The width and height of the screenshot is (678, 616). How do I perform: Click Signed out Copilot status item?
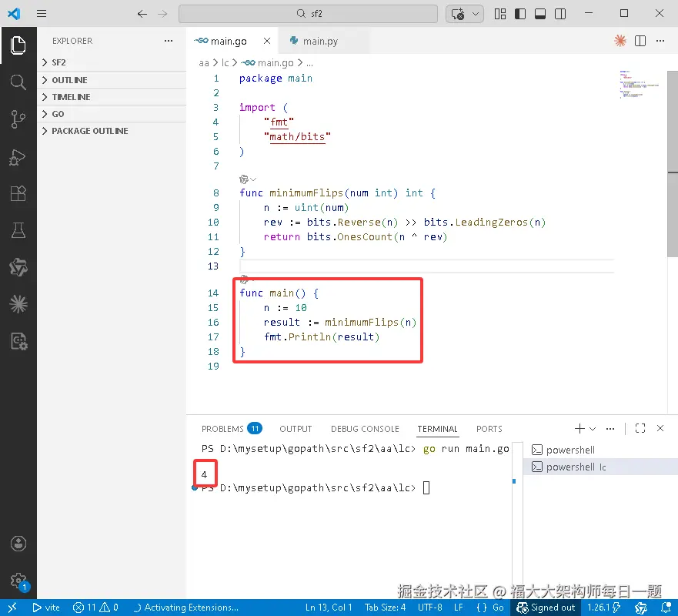point(546,608)
